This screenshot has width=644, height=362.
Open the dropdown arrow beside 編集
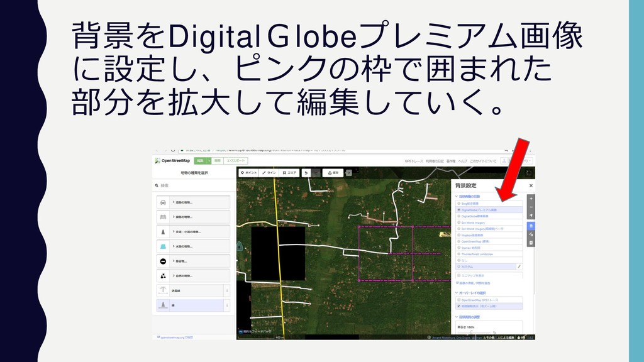(x=209, y=161)
